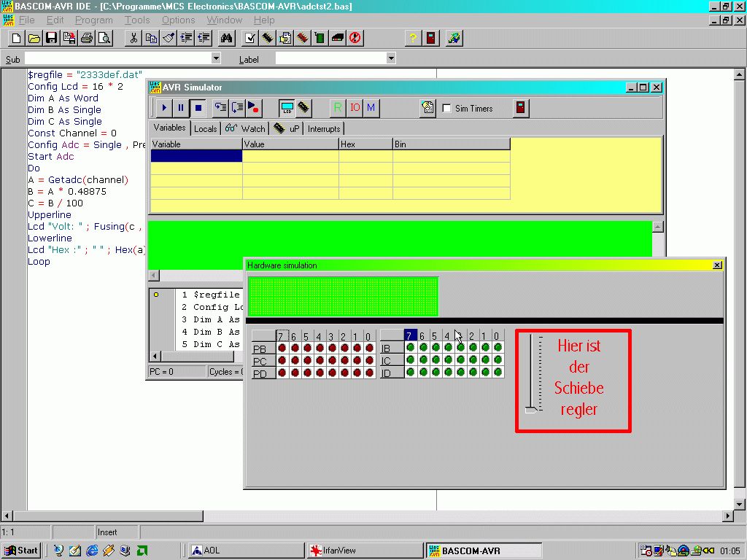This screenshot has height=560, width=747.
Task: Switch to the AOL taskbar button
Action: tap(247, 551)
